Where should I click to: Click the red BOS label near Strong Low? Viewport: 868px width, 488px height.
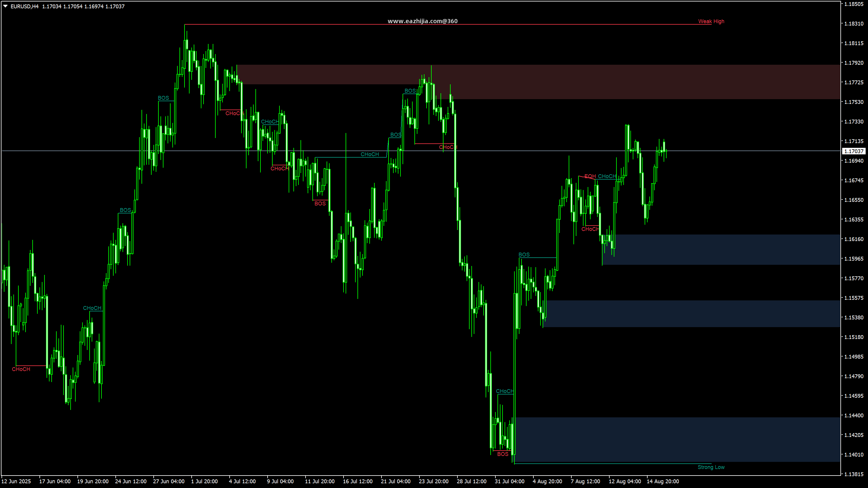coord(503,454)
